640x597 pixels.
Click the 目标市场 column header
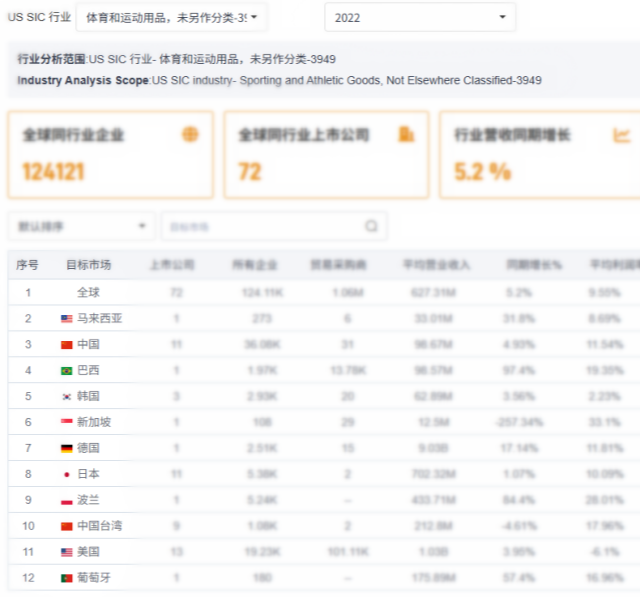tap(88, 265)
